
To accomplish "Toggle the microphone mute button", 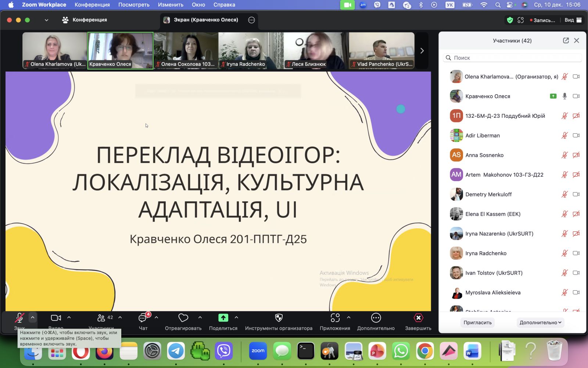I will [x=19, y=318].
